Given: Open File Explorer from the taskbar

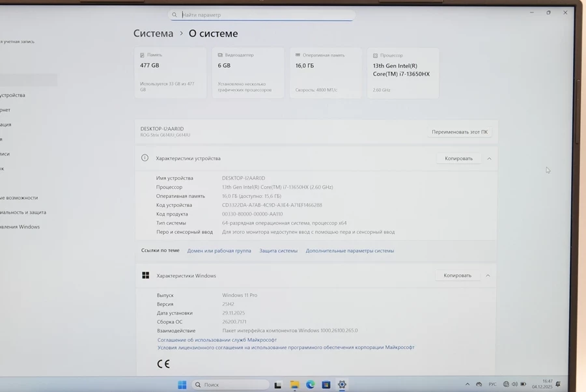Looking at the screenshot, I should [x=294, y=385].
